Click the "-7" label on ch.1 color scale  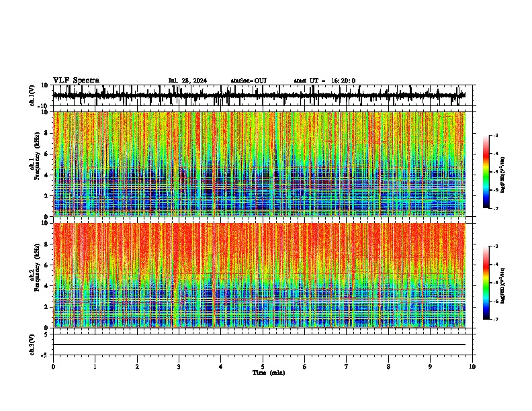click(496, 208)
